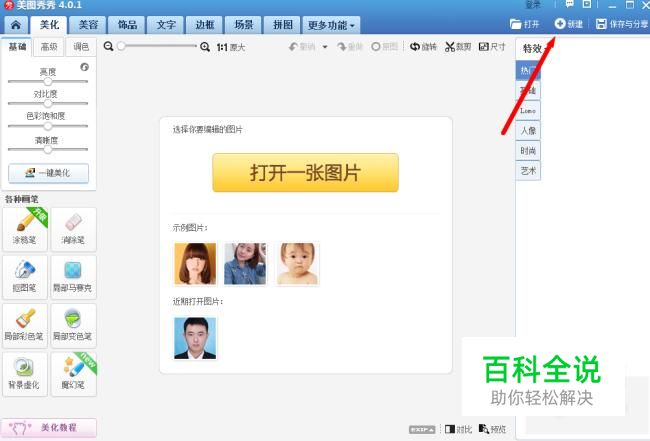Switch to the 边框 tab
The image size is (650, 441).
(x=205, y=25)
